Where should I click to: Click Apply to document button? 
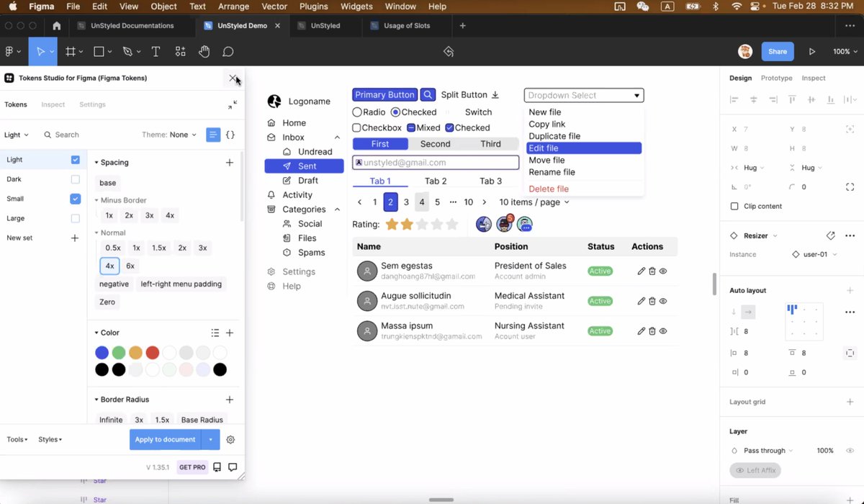pos(165,439)
